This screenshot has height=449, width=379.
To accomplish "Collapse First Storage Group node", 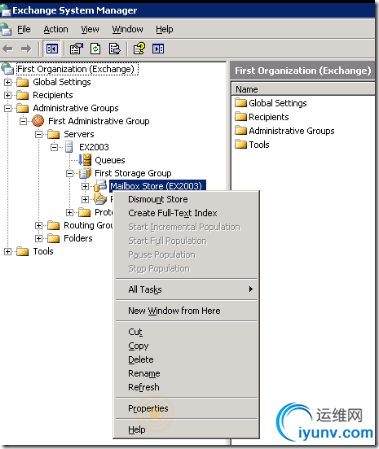I will (x=70, y=173).
